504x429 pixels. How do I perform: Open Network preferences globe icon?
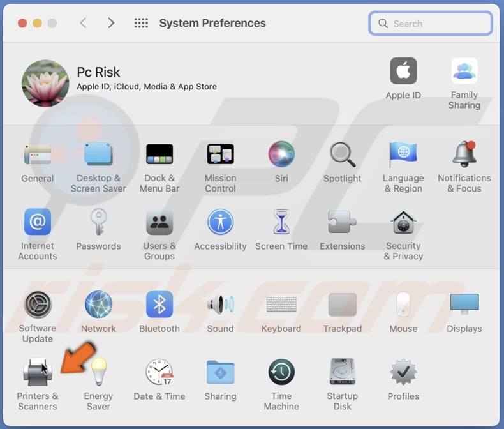(98, 305)
